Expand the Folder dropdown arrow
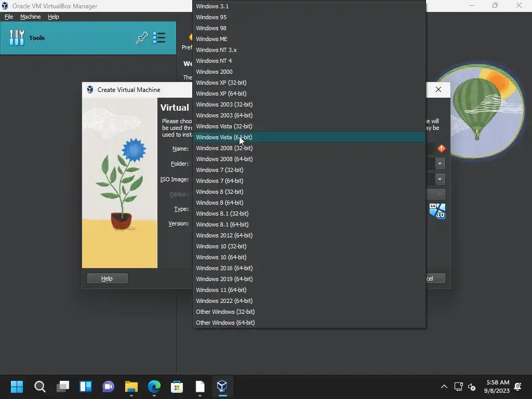This screenshot has height=399, width=532. 440,164
